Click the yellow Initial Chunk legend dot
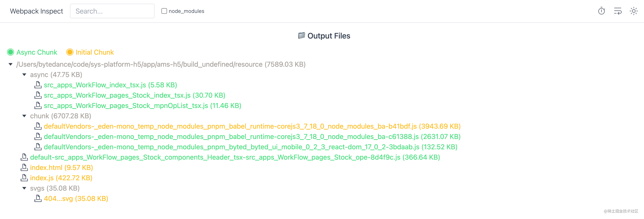 [x=70, y=52]
